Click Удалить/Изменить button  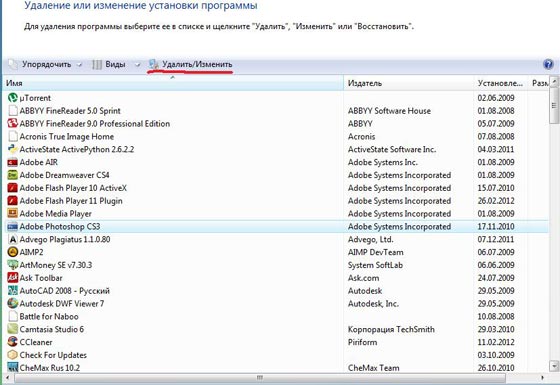(191, 64)
